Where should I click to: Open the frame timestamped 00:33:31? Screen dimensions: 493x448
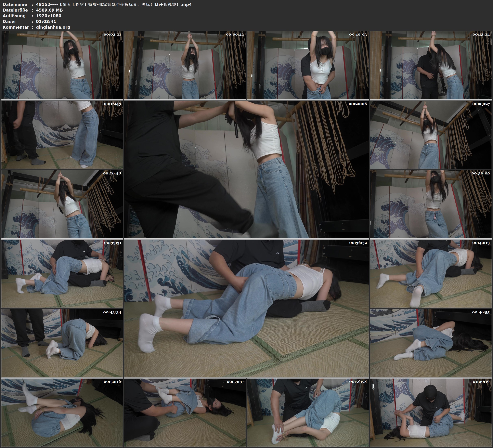tap(62, 274)
